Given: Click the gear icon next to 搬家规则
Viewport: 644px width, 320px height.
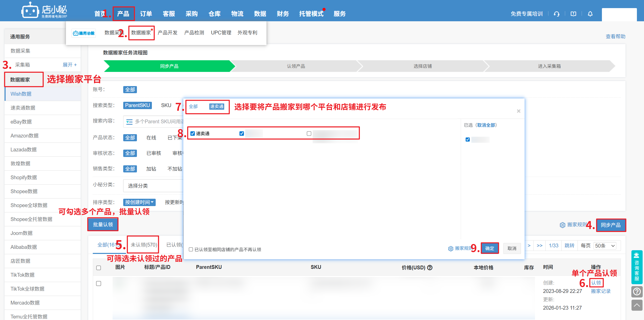Looking at the screenshot, I should (562, 225).
